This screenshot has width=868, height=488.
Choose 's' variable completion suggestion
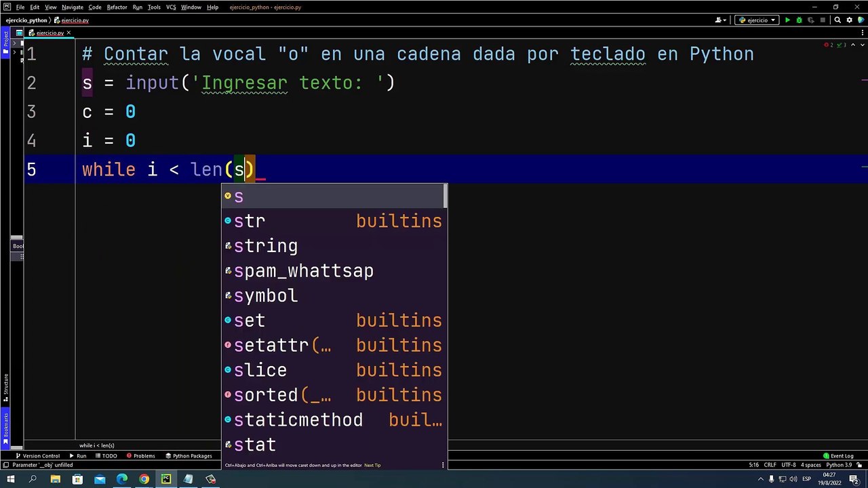pyautogui.click(x=333, y=197)
